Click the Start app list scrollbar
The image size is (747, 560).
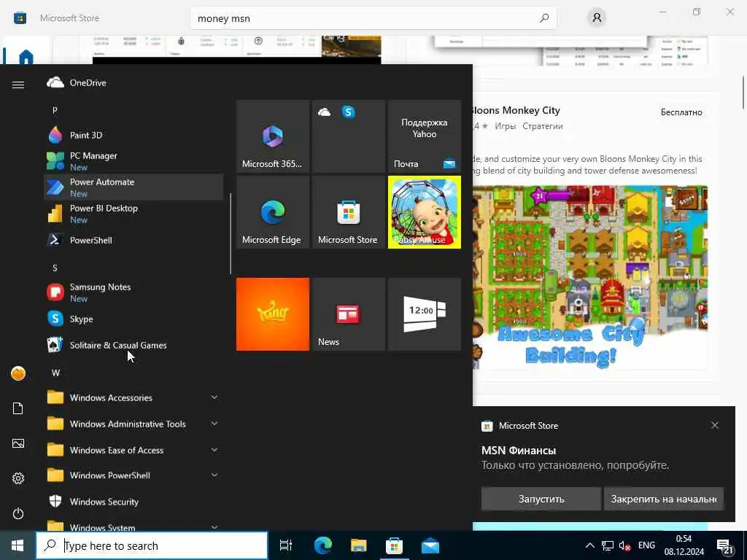[x=231, y=233]
